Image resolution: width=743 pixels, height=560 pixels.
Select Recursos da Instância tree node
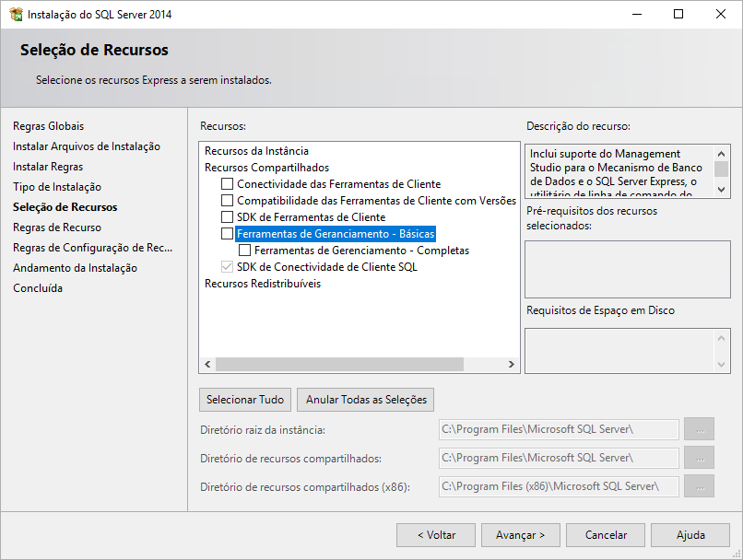(x=256, y=151)
